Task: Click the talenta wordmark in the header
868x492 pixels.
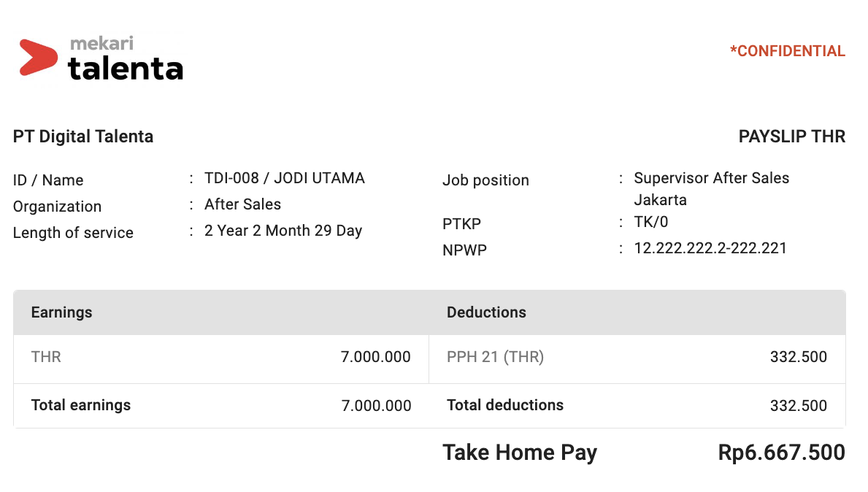Action: pyautogui.click(x=126, y=69)
